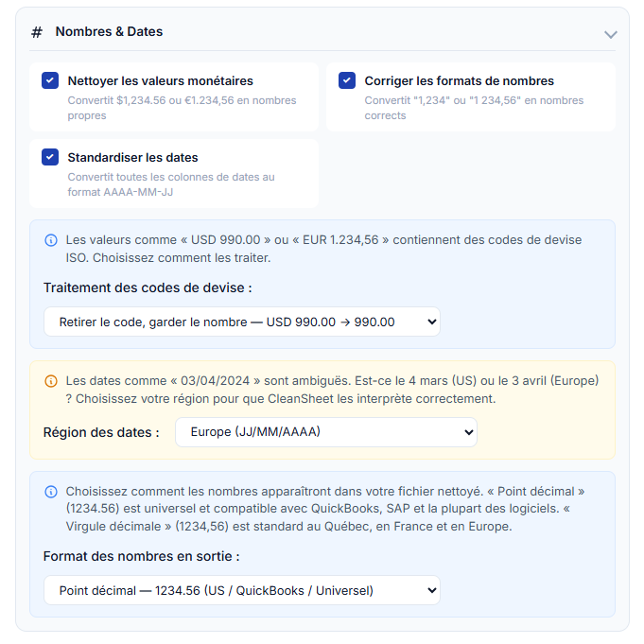The image size is (644, 644).
Task: Click the Traitement des codes de devise label
Action: coord(148,287)
